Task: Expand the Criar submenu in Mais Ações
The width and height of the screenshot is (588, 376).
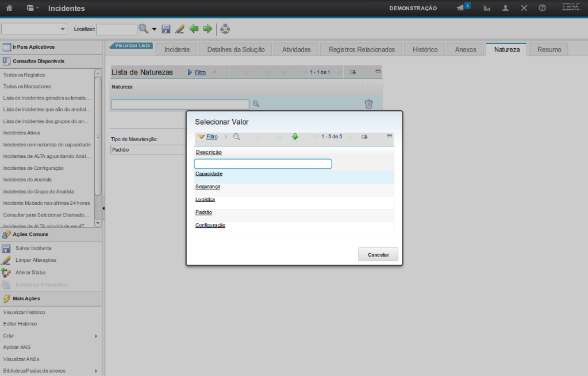Action: tap(96, 336)
